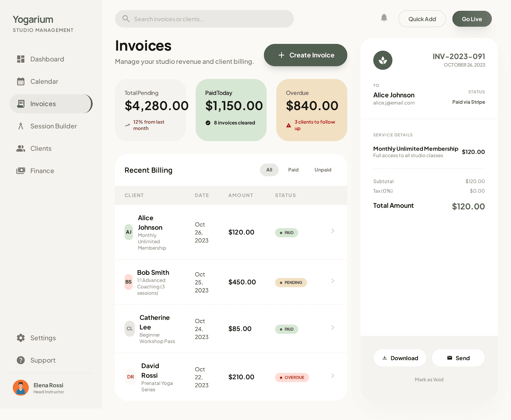Open the Dashboard from the sidebar
511x420 pixels.
point(47,59)
